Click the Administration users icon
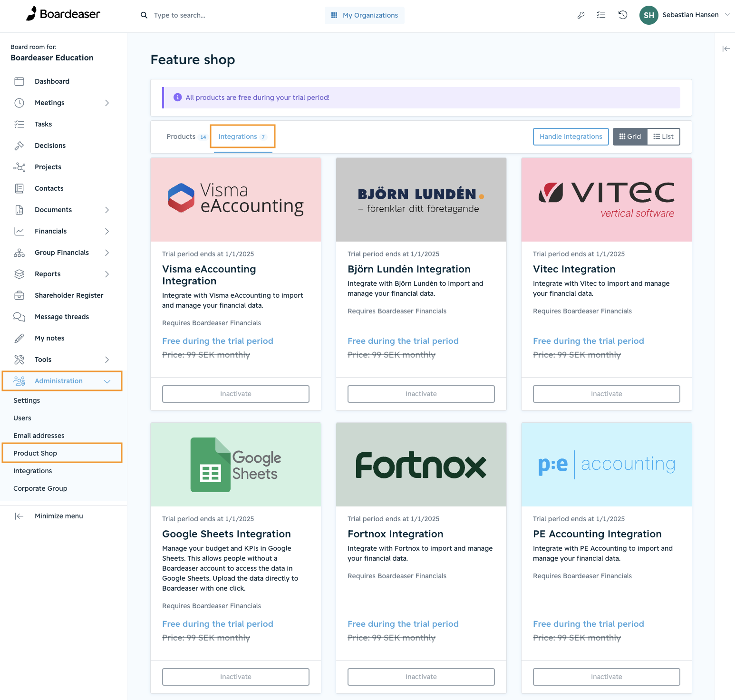Screen dimensions: 735x700 (19, 381)
